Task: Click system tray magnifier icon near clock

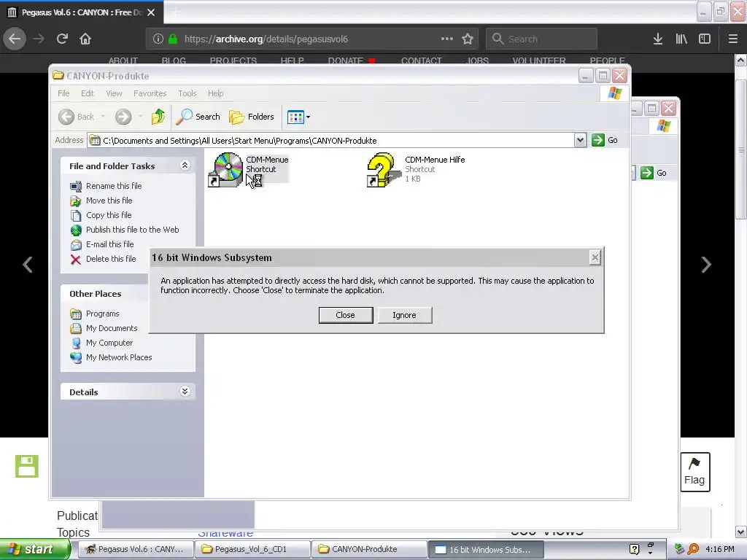Action: [x=693, y=550]
